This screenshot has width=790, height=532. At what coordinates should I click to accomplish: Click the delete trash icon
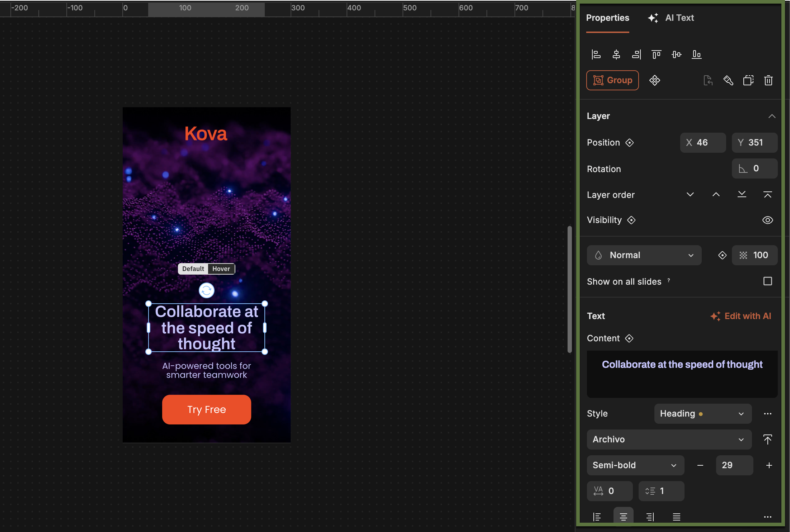[768, 80]
